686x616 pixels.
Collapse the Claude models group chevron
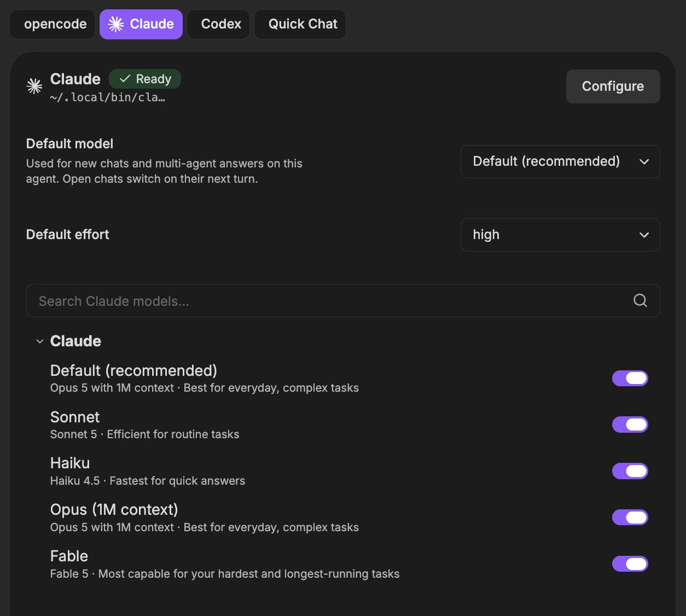pyautogui.click(x=39, y=341)
